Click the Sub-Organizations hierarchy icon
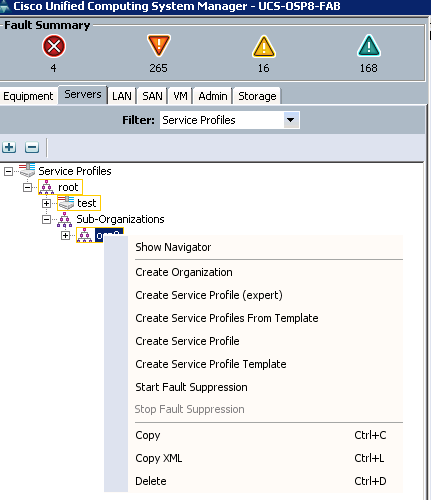This screenshot has width=431, height=500. coord(65,219)
